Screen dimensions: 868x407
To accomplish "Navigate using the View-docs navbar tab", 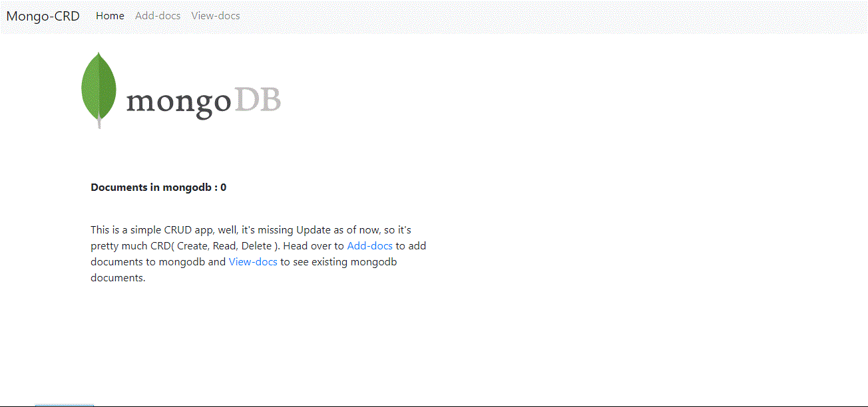I will (x=215, y=15).
